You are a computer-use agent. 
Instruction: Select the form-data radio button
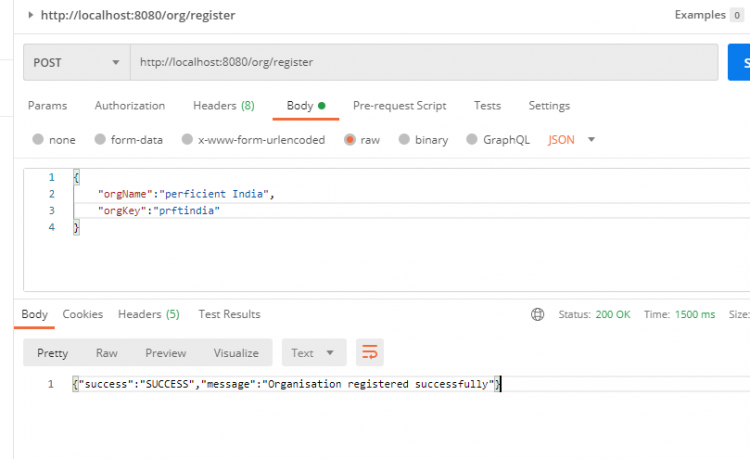(100, 140)
